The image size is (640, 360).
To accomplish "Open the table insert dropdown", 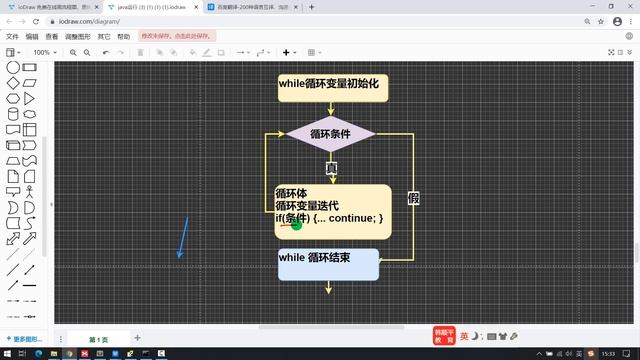I will tap(314, 53).
